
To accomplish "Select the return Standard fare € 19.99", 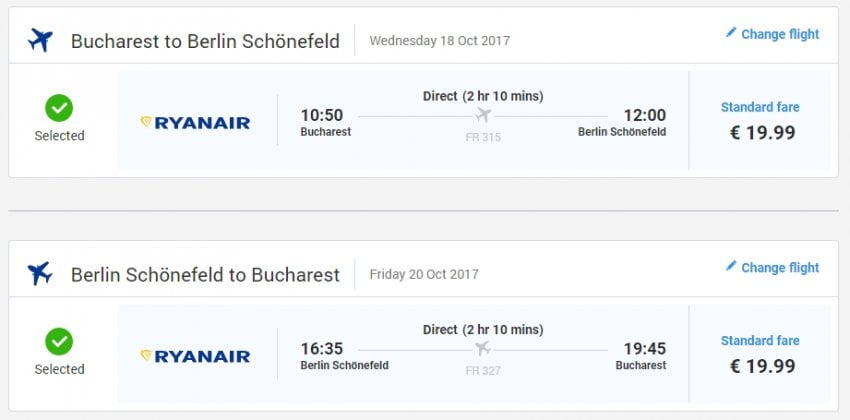I will 760,355.
